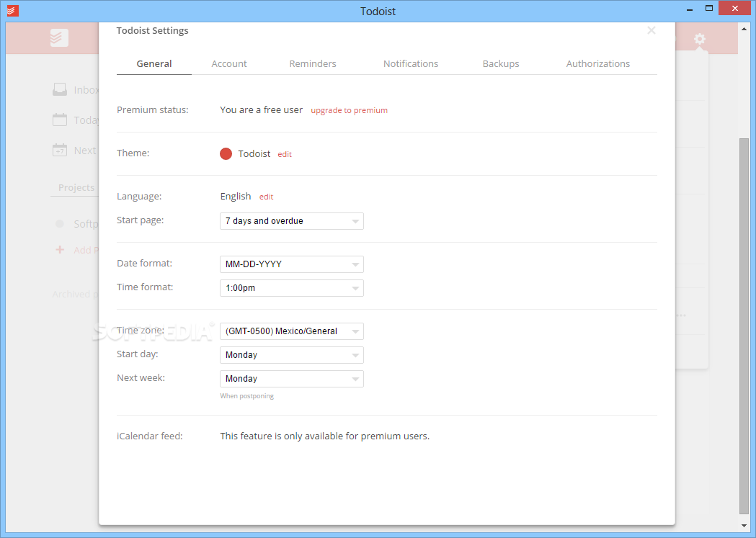The height and width of the screenshot is (538, 756).
Task: Maximize the Todoist window
Action: 708,8
